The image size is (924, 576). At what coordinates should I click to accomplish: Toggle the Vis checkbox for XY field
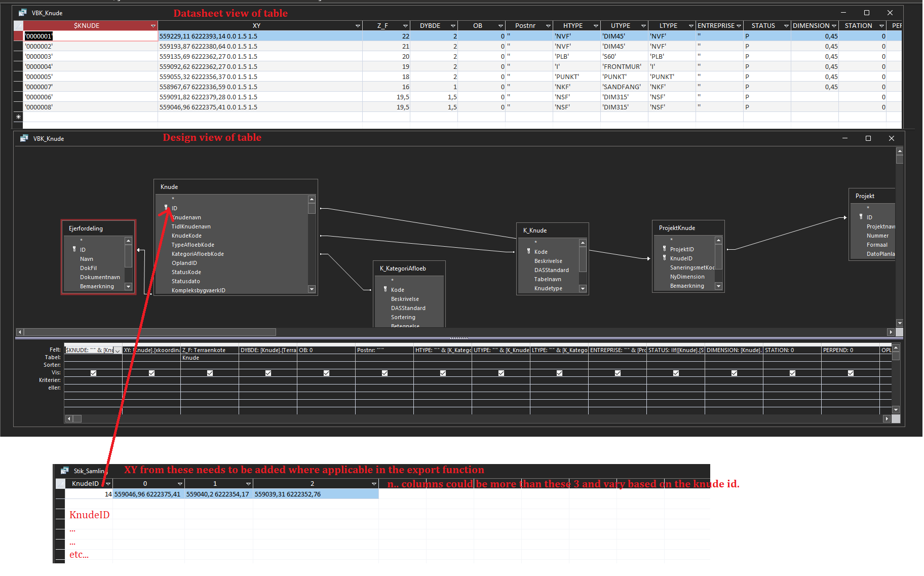point(151,373)
